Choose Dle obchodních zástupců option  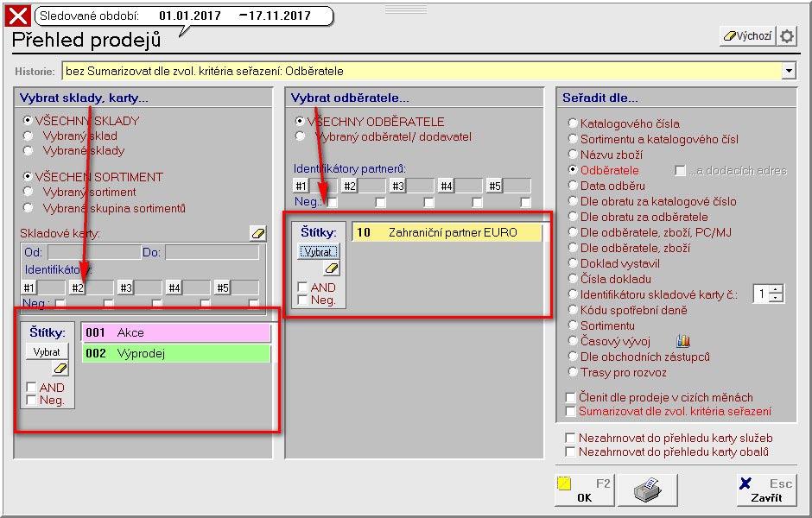572,356
